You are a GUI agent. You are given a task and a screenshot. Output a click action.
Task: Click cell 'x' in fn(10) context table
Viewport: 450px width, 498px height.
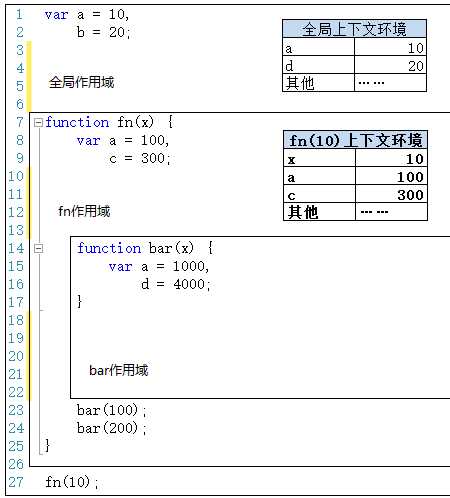point(319,159)
